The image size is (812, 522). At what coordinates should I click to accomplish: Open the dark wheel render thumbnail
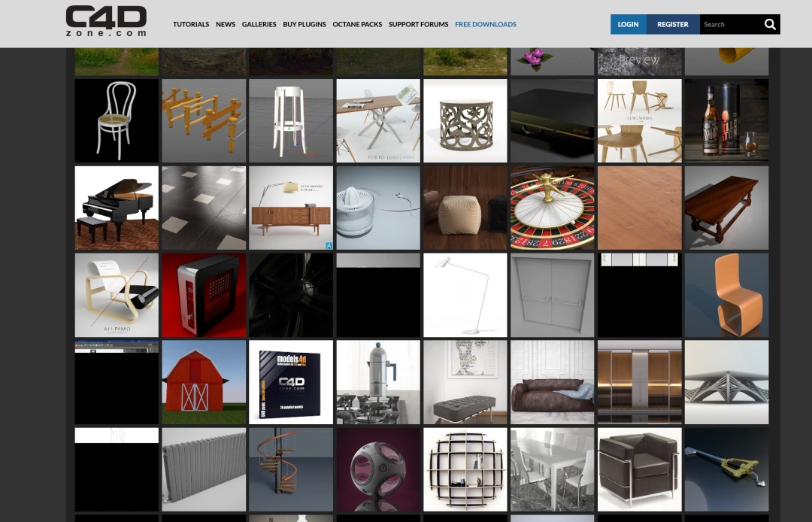(x=291, y=295)
